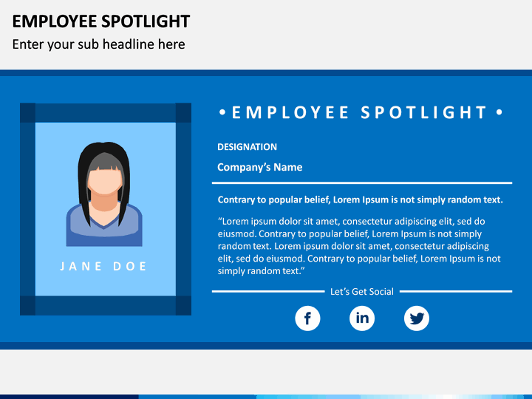Select the Let's Get Social label

click(x=362, y=291)
